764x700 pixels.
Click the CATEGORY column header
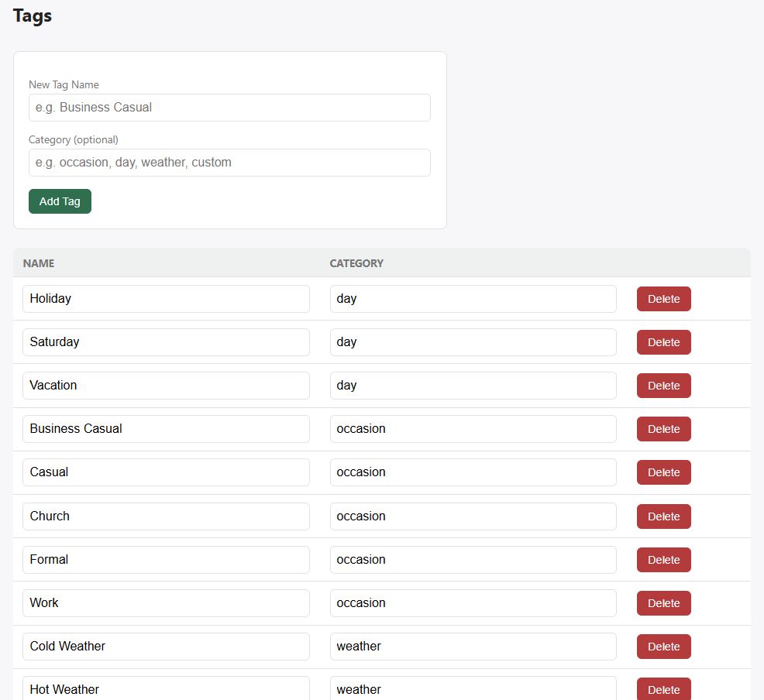tap(356, 263)
